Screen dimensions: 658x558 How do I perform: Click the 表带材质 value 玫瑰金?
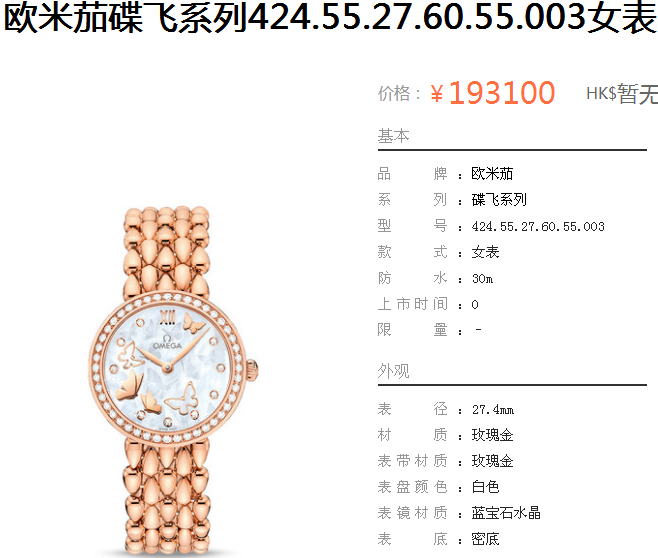pos(492,461)
